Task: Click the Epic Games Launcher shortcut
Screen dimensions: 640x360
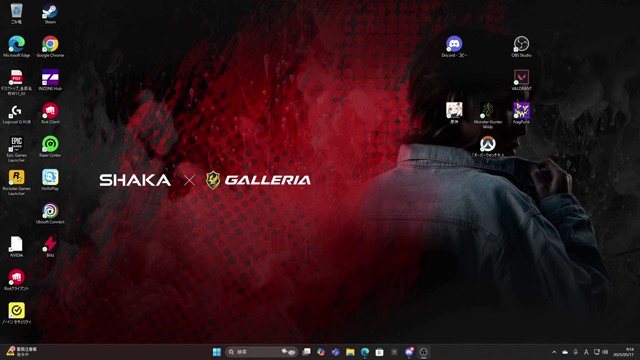Action: click(16, 149)
